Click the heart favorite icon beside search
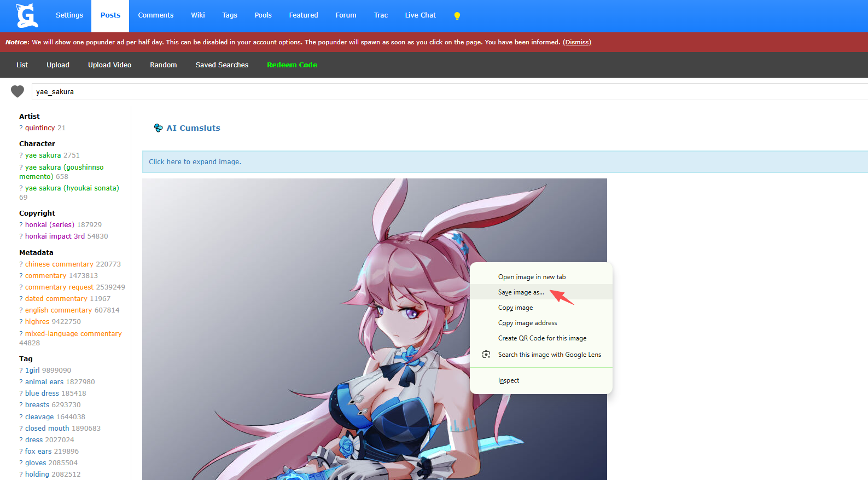Screen dimensions: 868x480 click(x=18, y=91)
